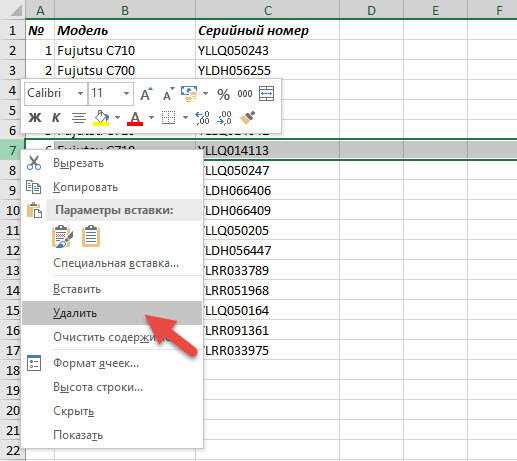Viewport: 517px width, 461px height.
Task: Click cell Fujutsu C700 in row 3
Action: pyautogui.click(x=125, y=70)
